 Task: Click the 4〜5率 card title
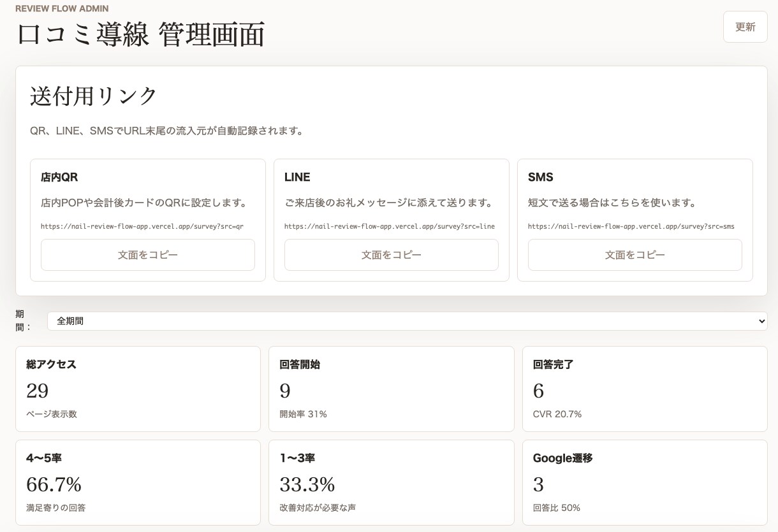pos(44,458)
